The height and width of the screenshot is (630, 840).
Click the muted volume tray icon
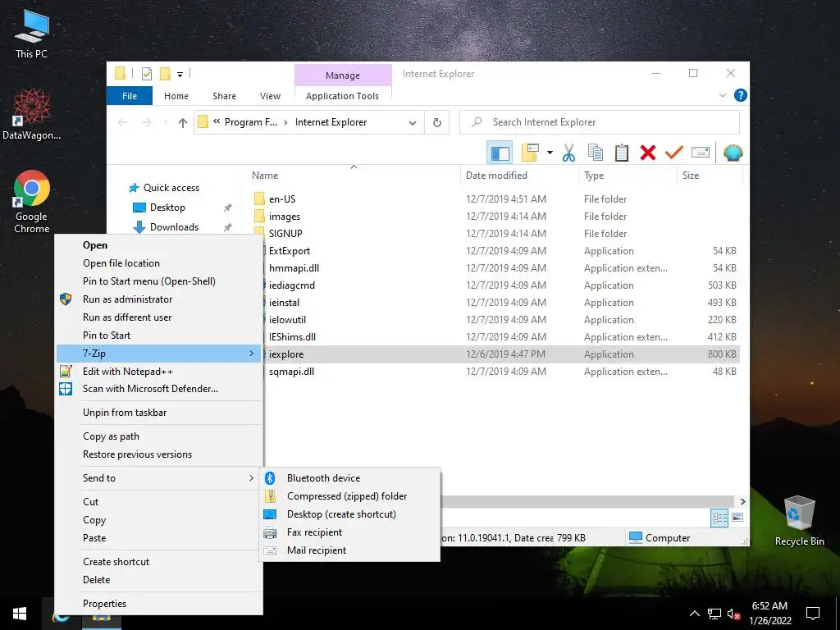point(734,614)
